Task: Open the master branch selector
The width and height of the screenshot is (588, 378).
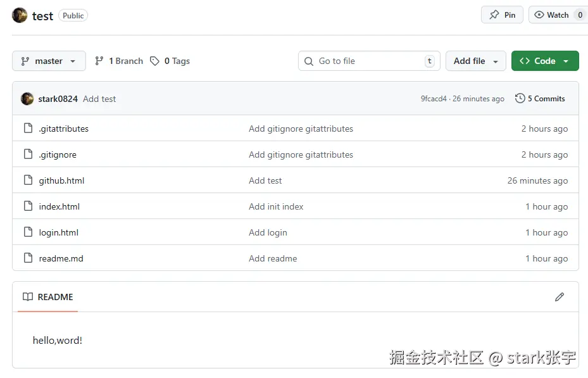Action: (48, 61)
